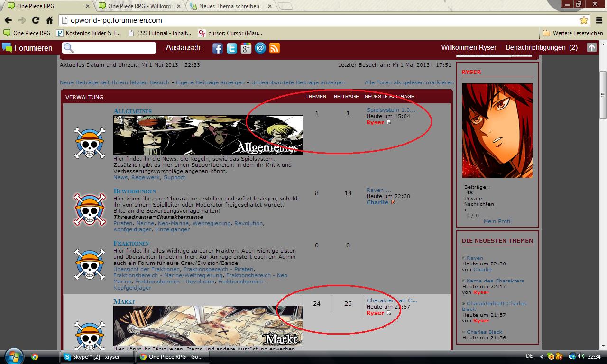Click Willkommen Ryser in toolbar

pos(469,47)
